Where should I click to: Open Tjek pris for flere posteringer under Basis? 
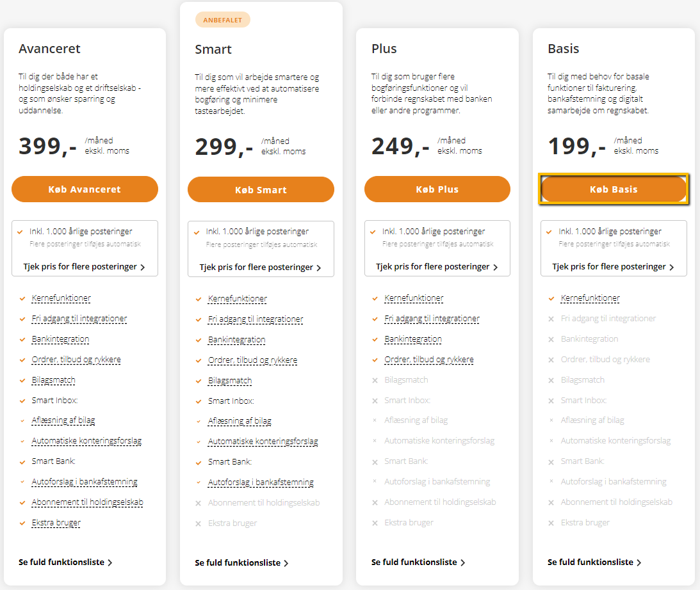tap(614, 267)
